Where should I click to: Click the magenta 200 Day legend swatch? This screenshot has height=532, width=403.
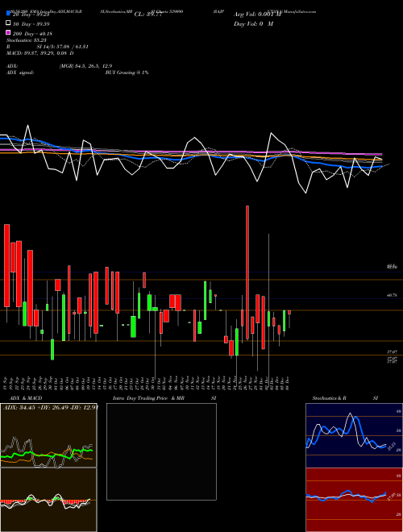[8, 33]
